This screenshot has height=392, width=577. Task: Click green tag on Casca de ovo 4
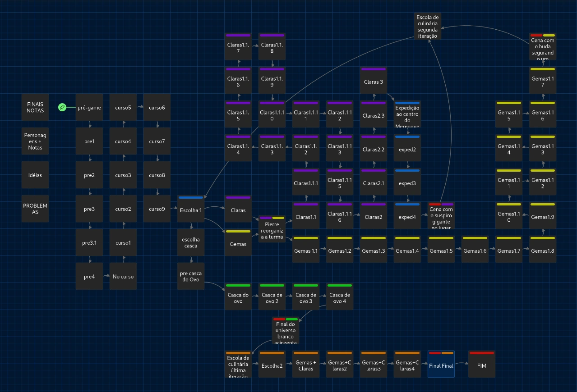[339, 285]
